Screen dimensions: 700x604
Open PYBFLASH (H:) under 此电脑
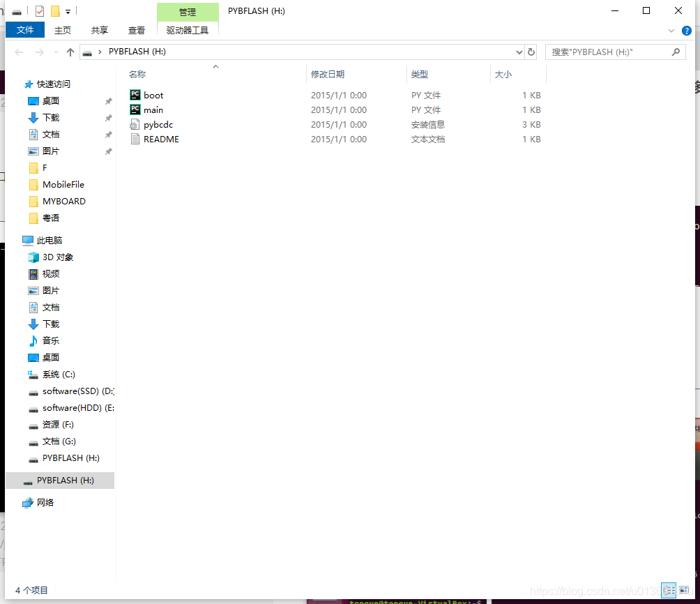coord(71,458)
